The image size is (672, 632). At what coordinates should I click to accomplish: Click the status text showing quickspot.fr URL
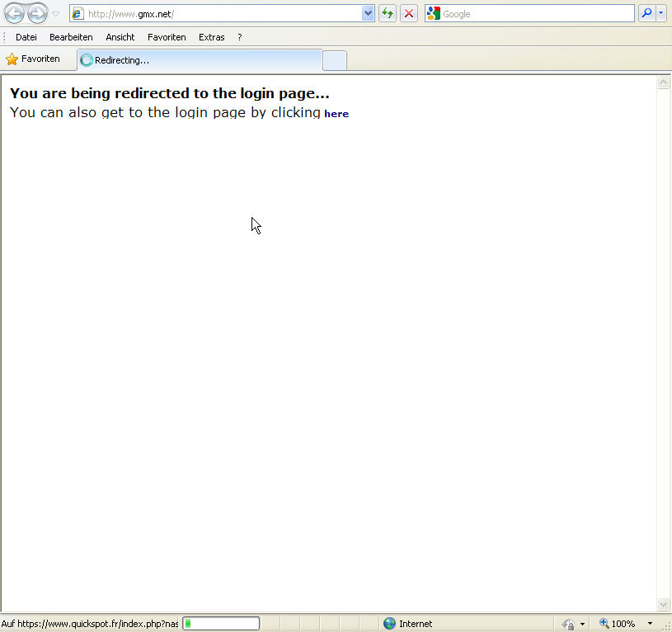(x=90, y=624)
